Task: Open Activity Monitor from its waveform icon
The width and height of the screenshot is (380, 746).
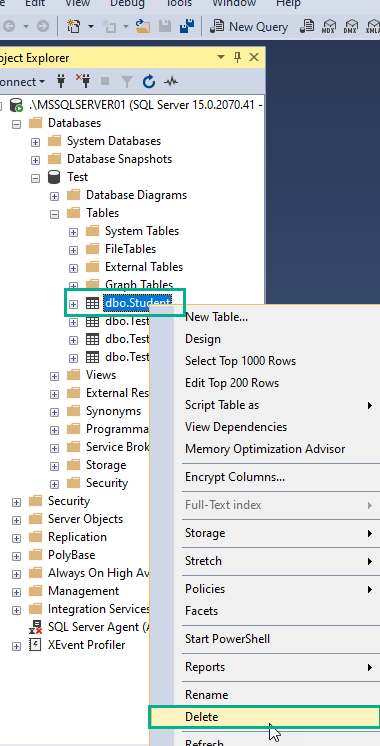Action: [171, 82]
